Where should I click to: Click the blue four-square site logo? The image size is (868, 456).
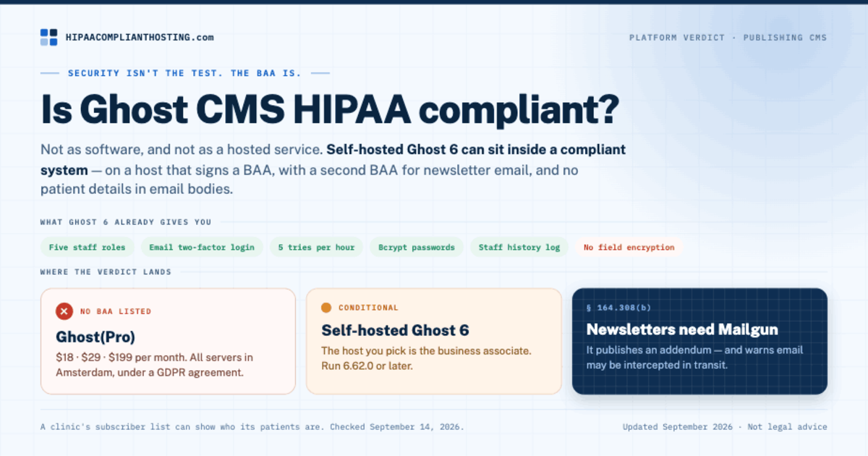48,38
